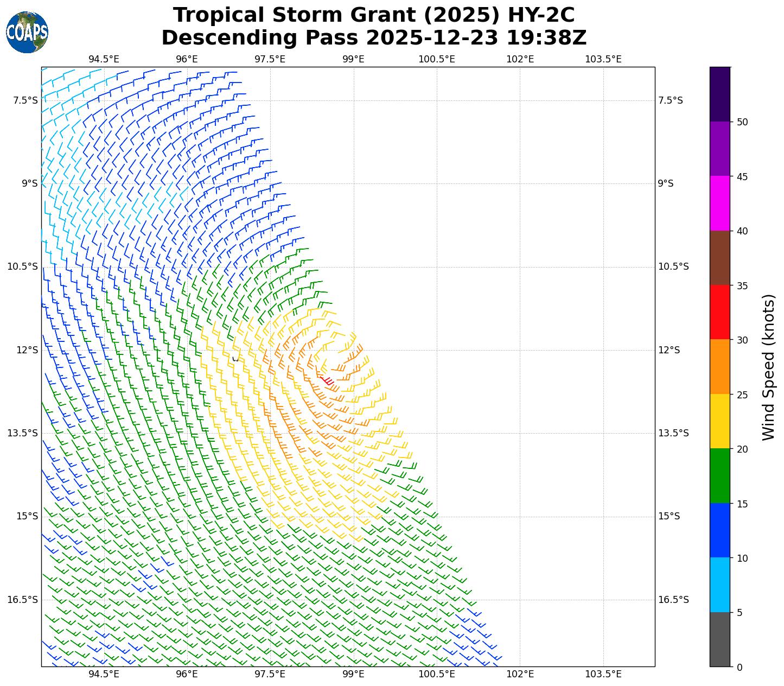Select the orange 25-30 knot colorbar band
The image size is (784, 686).
click(x=720, y=366)
